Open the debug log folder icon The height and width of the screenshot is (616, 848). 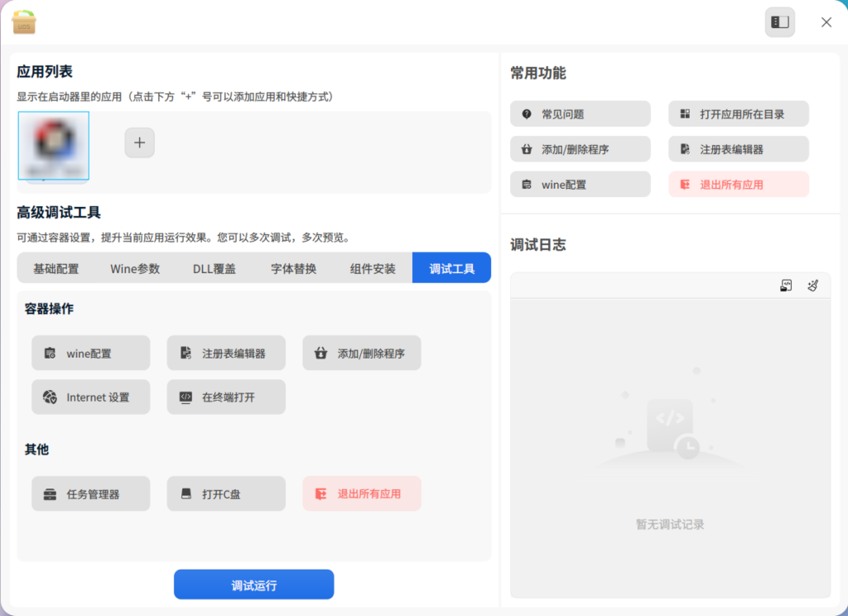(x=786, y=286)
